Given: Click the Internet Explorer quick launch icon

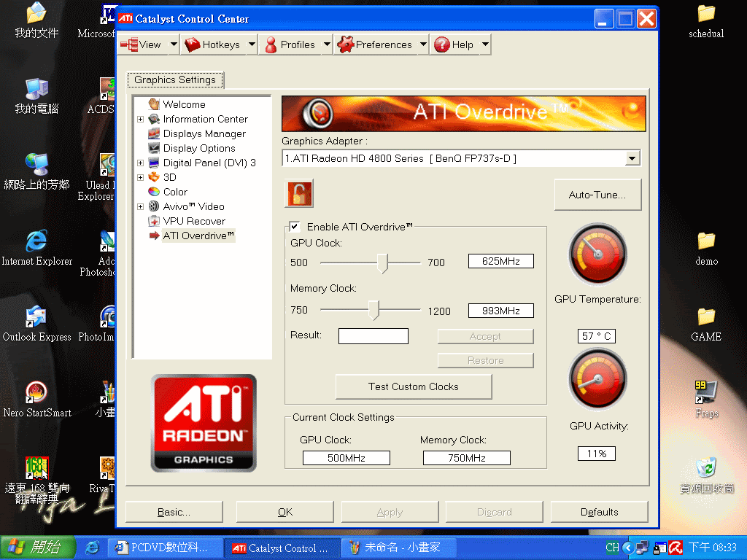Looking at the screenshot, I should tap(92, 547).
